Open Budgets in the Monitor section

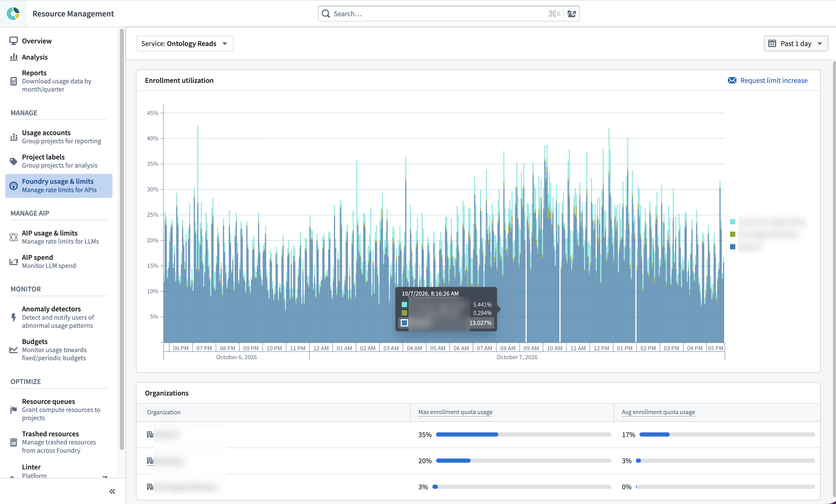[59, 350]
